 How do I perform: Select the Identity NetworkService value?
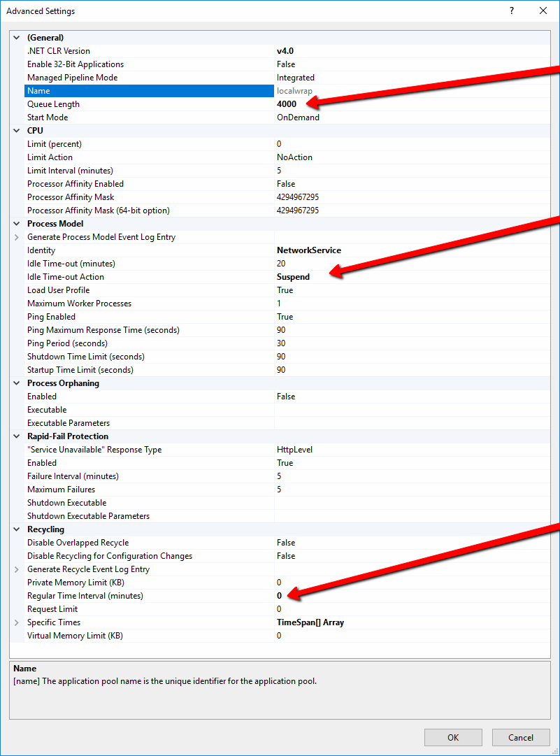pyautogui.click(x=309, y=250)
